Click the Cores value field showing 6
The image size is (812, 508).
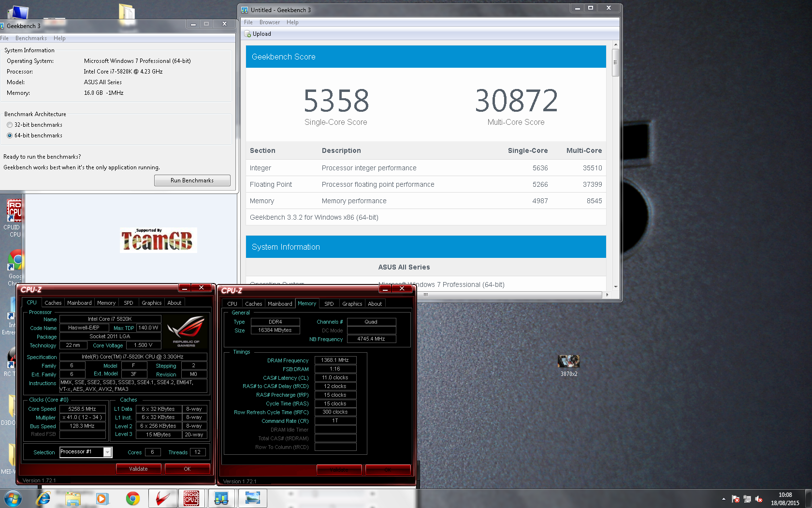tap(152, 452)
